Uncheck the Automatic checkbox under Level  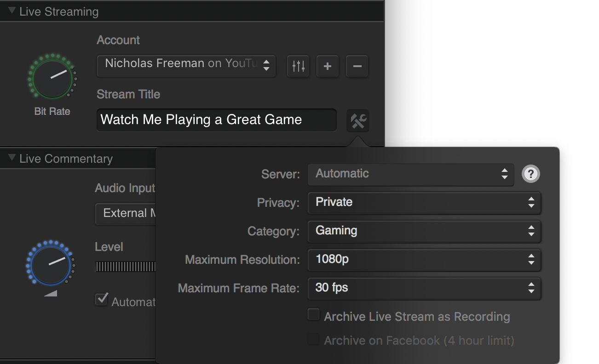coord(101,300)
